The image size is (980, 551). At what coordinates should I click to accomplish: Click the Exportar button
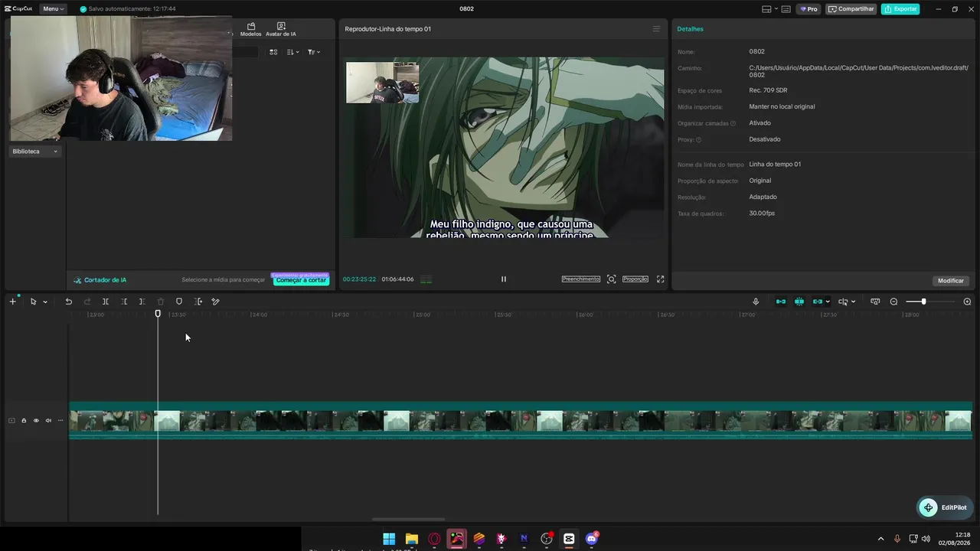pyautogui.click(x=900, y=9)
